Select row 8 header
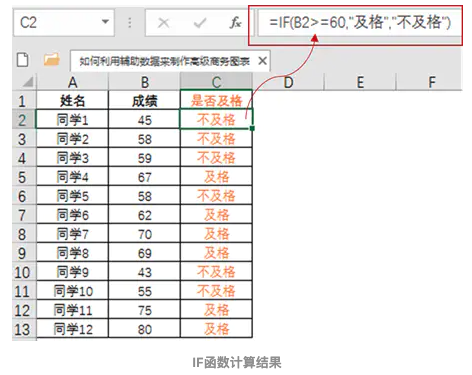The width and height of the screenshot is (472, 375). pyautogui.click(x=23, y=234)
